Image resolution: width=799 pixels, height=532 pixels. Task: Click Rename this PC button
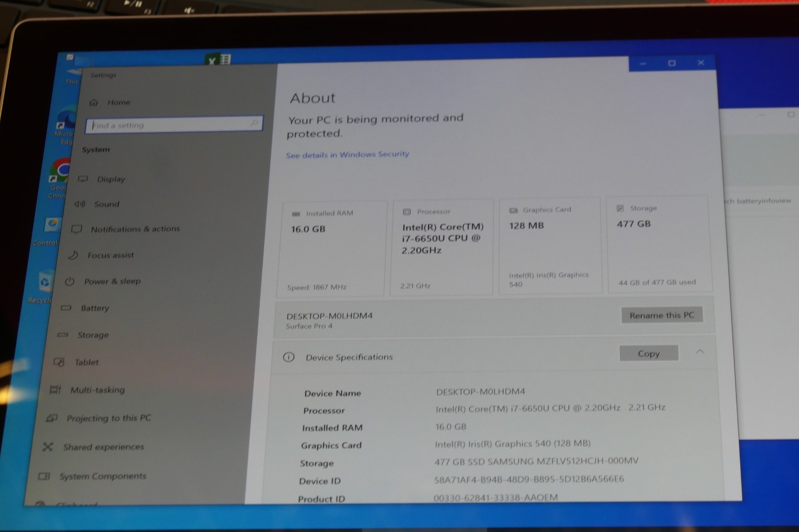(662, 315)
